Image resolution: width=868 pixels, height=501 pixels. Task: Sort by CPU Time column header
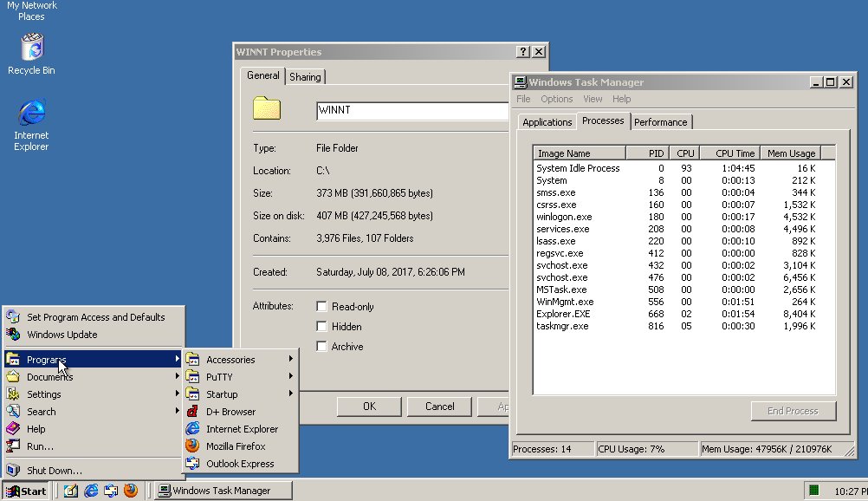[730, 153]
